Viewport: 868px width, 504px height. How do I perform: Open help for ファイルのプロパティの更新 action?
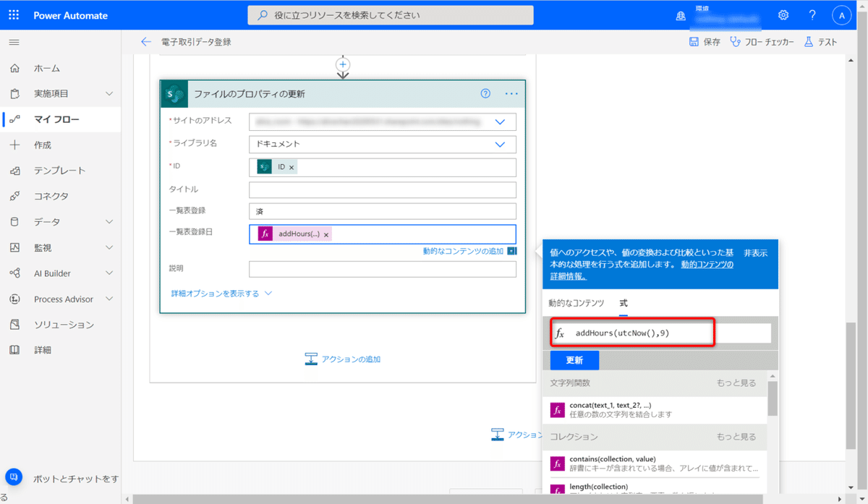[486, 94]
